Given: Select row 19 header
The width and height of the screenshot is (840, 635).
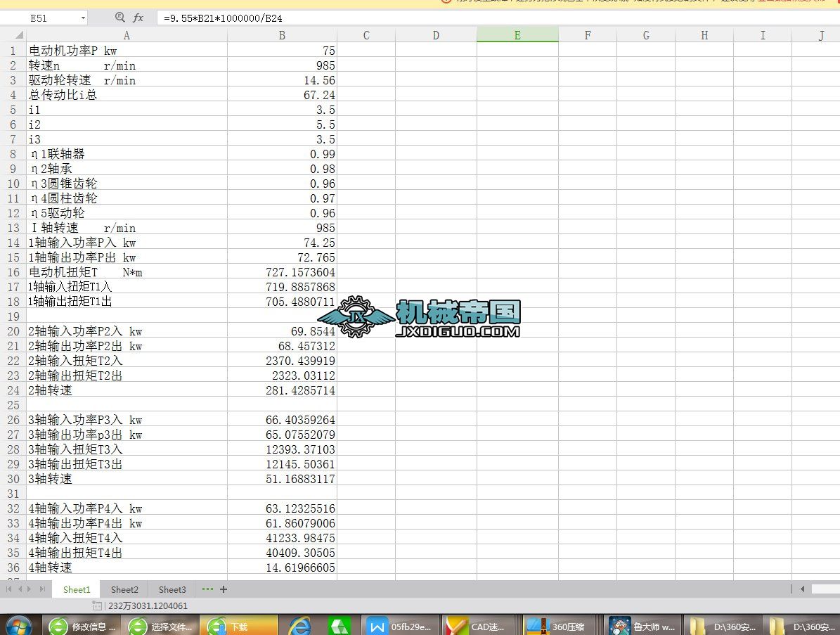Looking at the screenshot, I should pos(13,316).
